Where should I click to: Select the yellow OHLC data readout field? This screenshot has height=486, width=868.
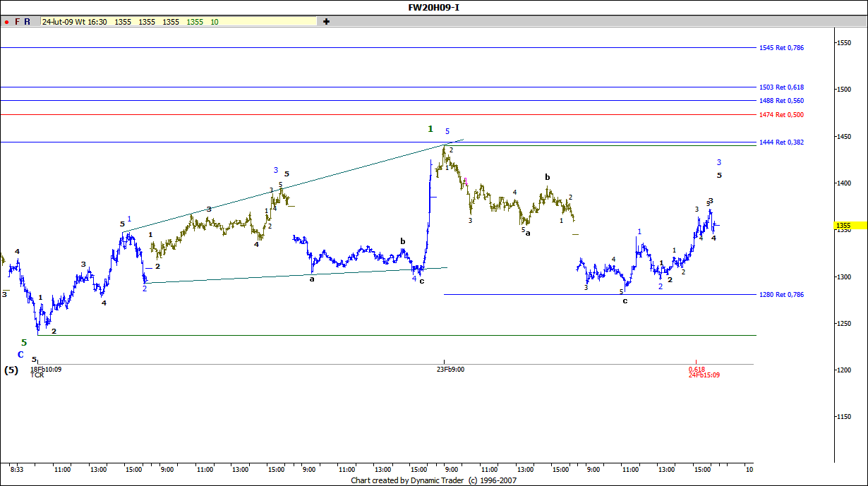click(179, 22)
